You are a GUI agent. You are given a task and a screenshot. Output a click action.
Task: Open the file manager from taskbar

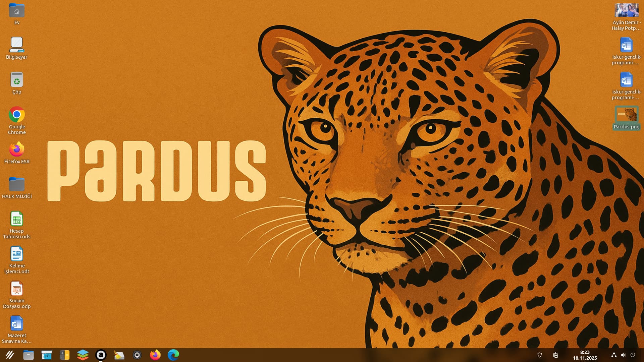click(x=29, y=355)
